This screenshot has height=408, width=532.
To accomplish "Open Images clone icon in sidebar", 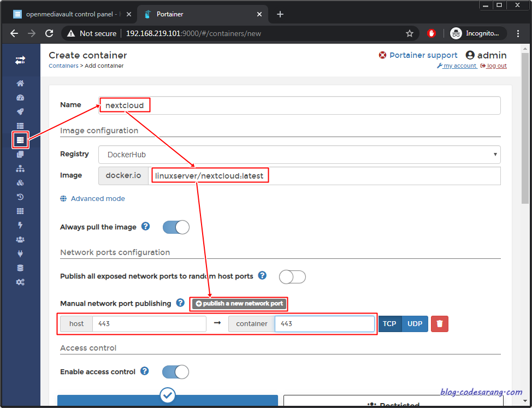I will coord(20,155).
